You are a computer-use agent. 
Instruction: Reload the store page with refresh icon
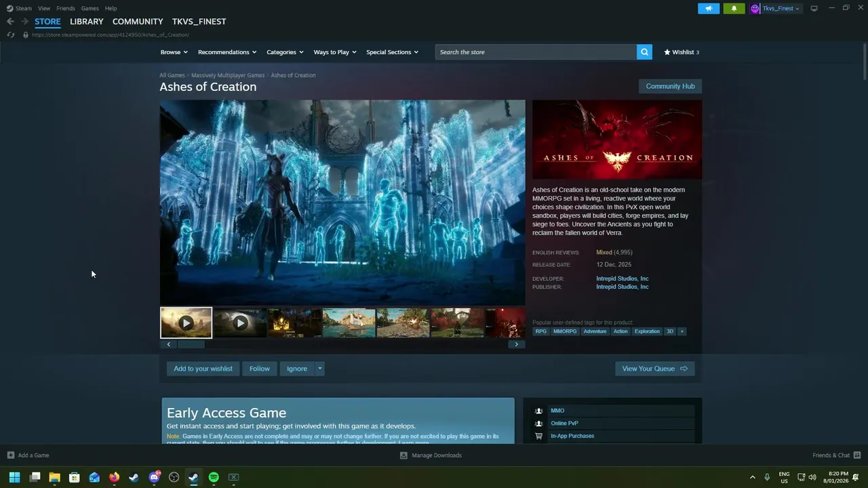click(x=10, y=35)
